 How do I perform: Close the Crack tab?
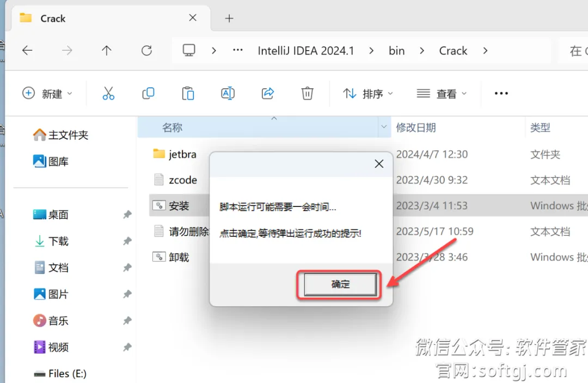click(x=193, y=17)
